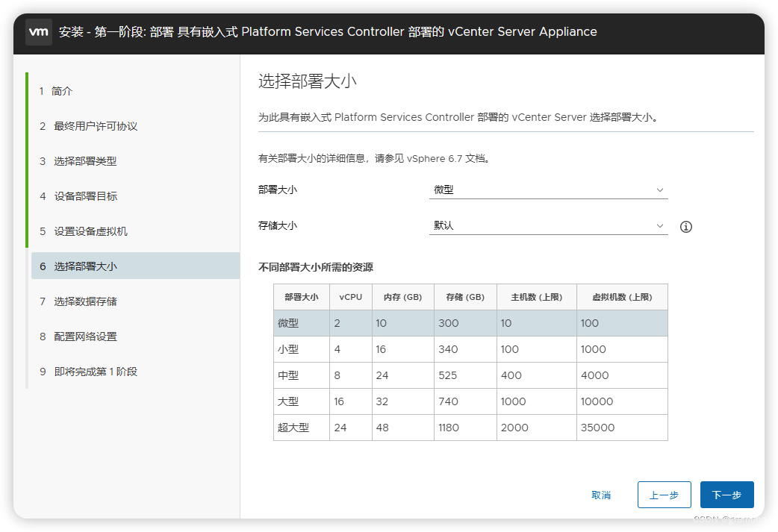Go to step 1 简介

click(56, 91)
